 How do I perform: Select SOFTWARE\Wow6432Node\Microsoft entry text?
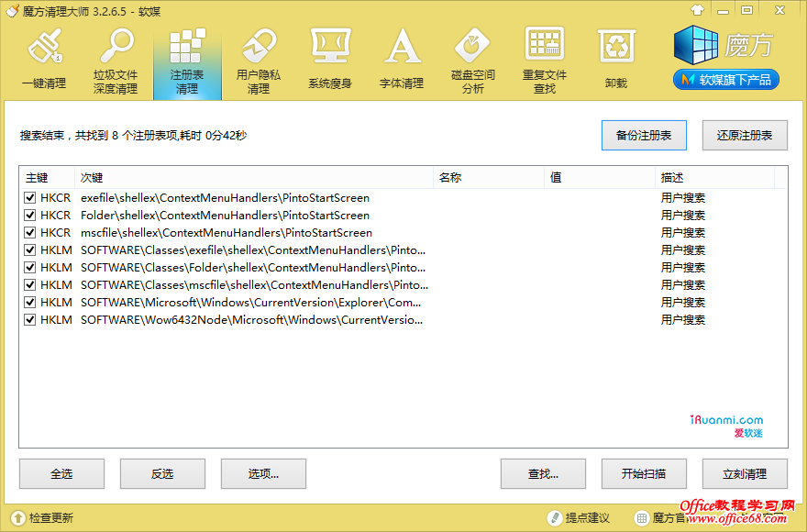251,320
